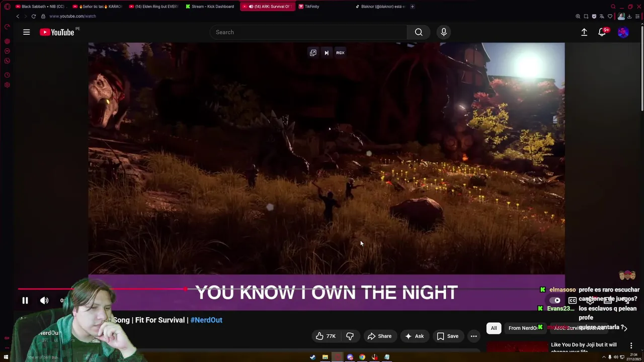This screenshot has width=644, height=362.
Task: Open the #NerdOut hashtag link
Action: [206, 320]
